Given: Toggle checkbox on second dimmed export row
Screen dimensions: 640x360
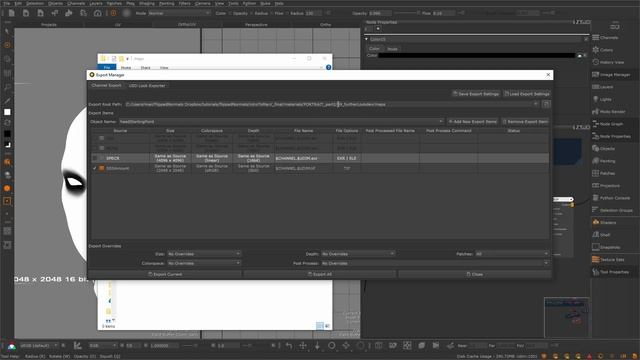Looking at the screenshot, I should click(x=95, y=148).
